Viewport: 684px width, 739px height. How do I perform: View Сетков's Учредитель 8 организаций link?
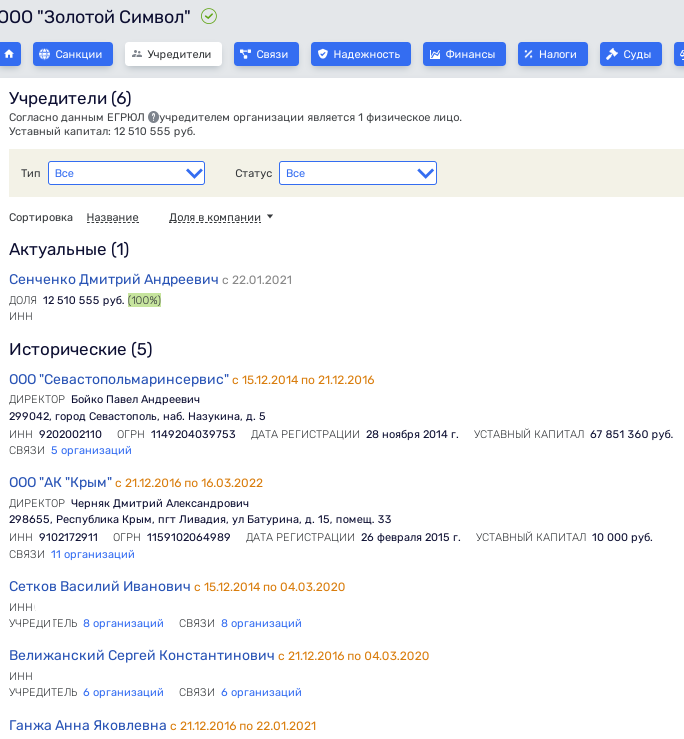124,623
